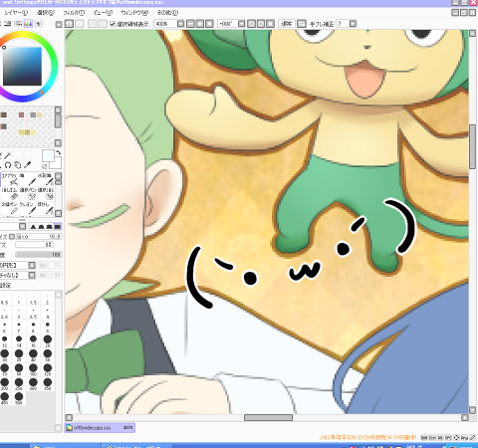Choose the third brush edge shape
Viewport: 478px width, 448px height.
pyautogui.click(x=50, y=227)
